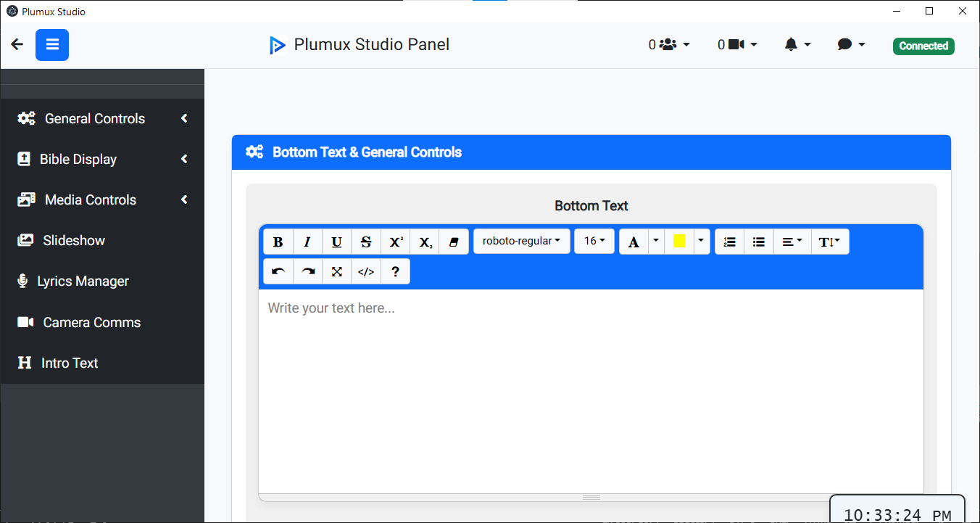
Task: Open the editor help dialog
Action: point(394,271)
